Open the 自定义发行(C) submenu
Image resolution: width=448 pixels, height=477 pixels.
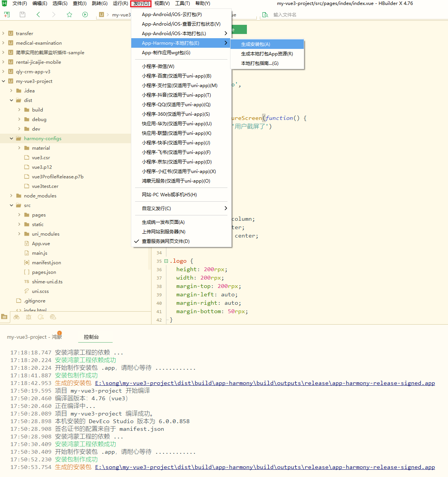181,209
